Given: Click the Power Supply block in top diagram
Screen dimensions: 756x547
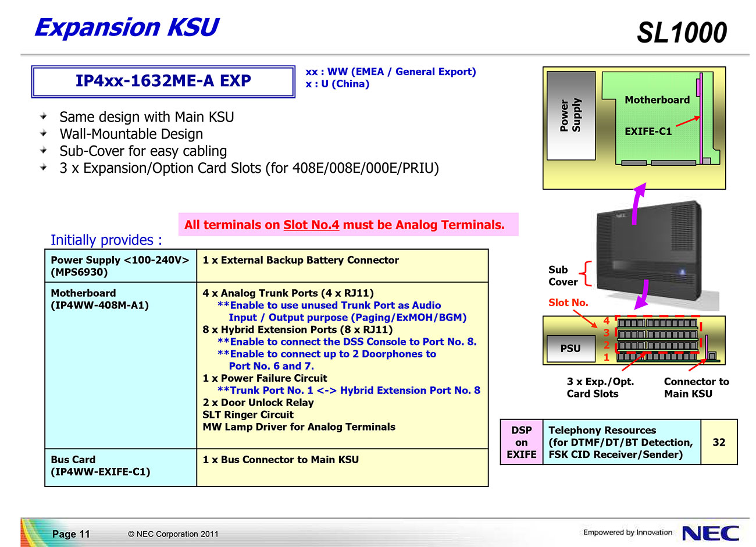Looking at the screenshot, I should pos(571,115).
